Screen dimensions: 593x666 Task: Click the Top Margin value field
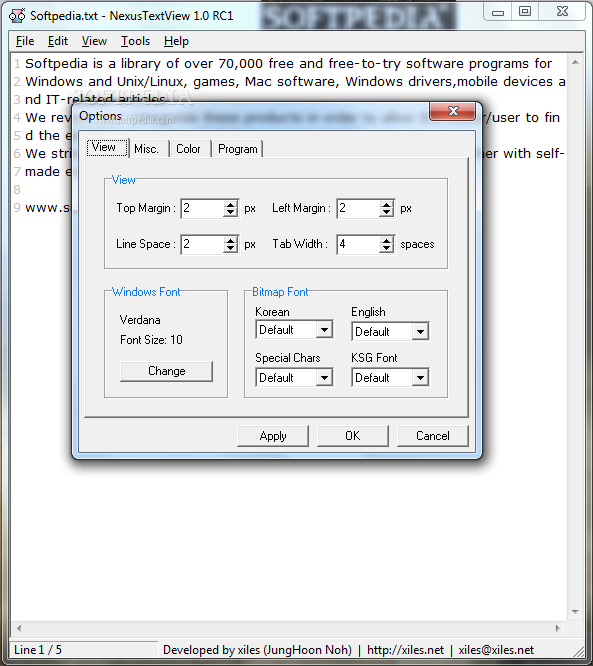pyautogui.click(x=203, y=208)
